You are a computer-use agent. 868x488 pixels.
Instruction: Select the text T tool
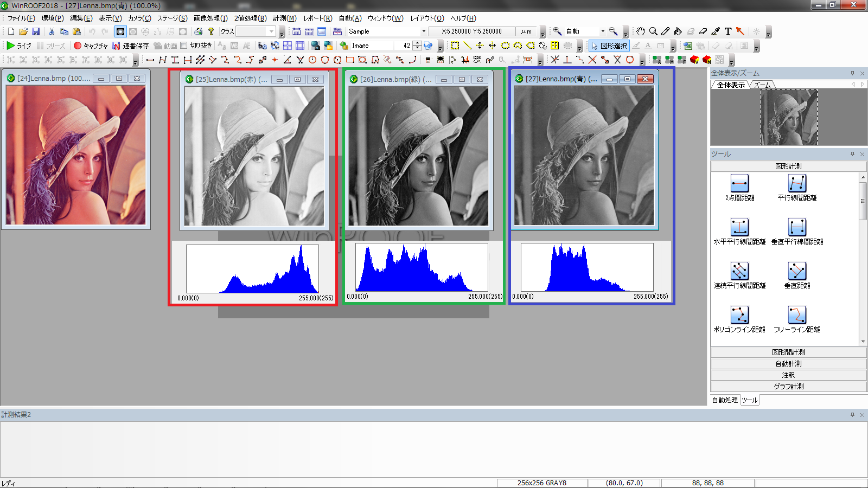click(728, 31)
